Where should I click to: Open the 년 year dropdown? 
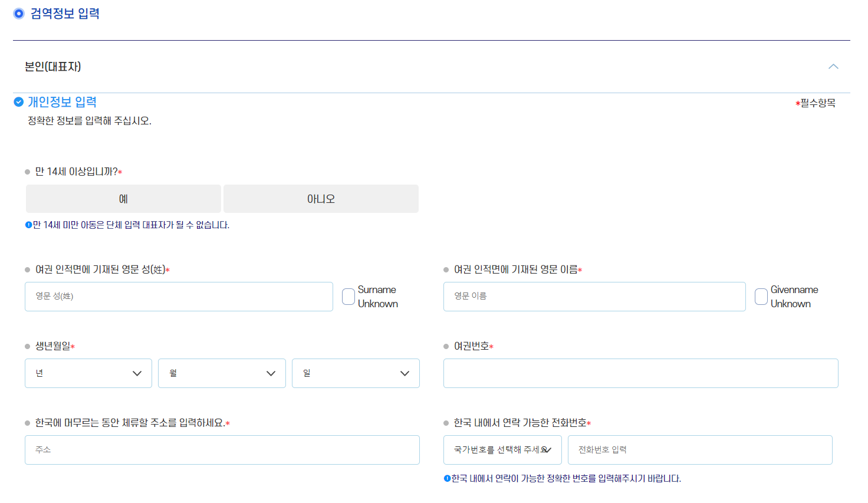pos(88,373)
